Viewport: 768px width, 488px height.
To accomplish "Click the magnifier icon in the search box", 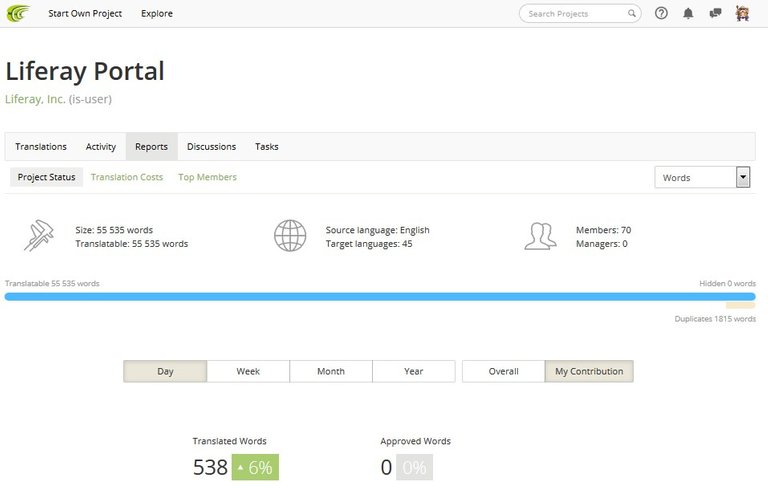I will (632, 13).
